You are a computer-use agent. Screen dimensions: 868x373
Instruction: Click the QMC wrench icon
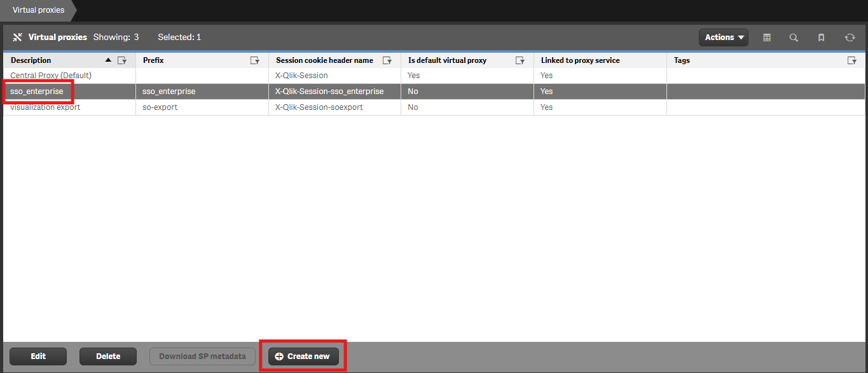pyautogui.click(x=17, y=37)
